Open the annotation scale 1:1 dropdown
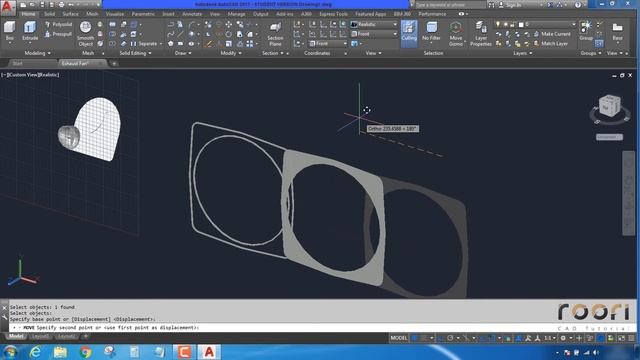Screen dimensions: 640x360 coord(549,338)
